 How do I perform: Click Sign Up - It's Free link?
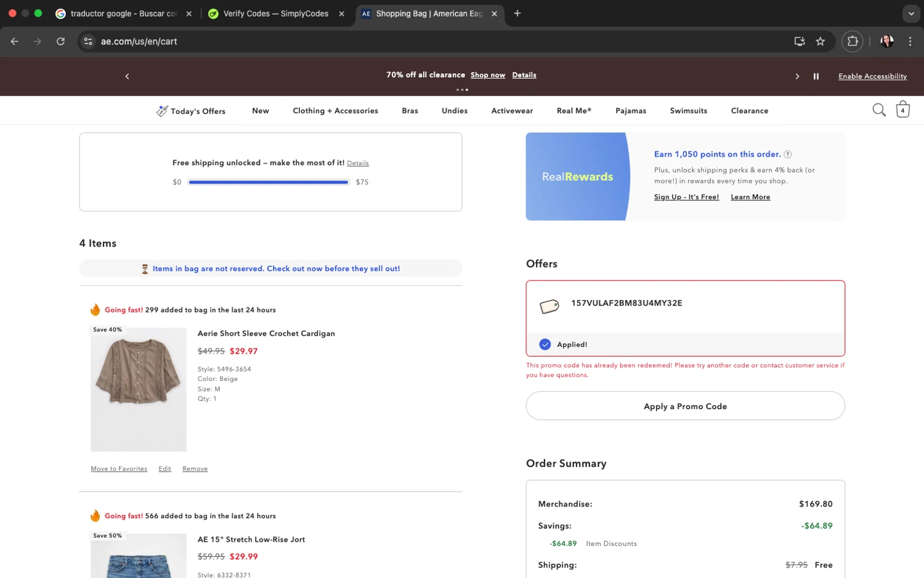point(686,197)
